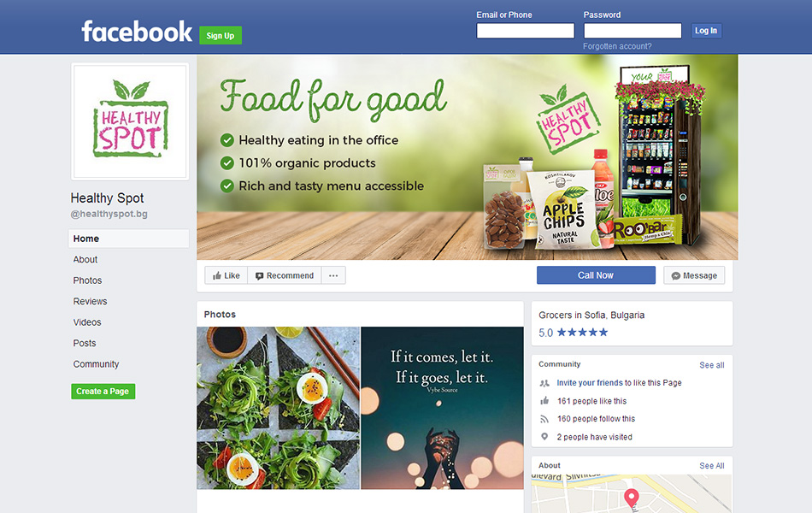Image resolution: width=812 pixels, height=513 pixels.
Task: Open the three-dots more options menu
Action: tap(333, 275)
